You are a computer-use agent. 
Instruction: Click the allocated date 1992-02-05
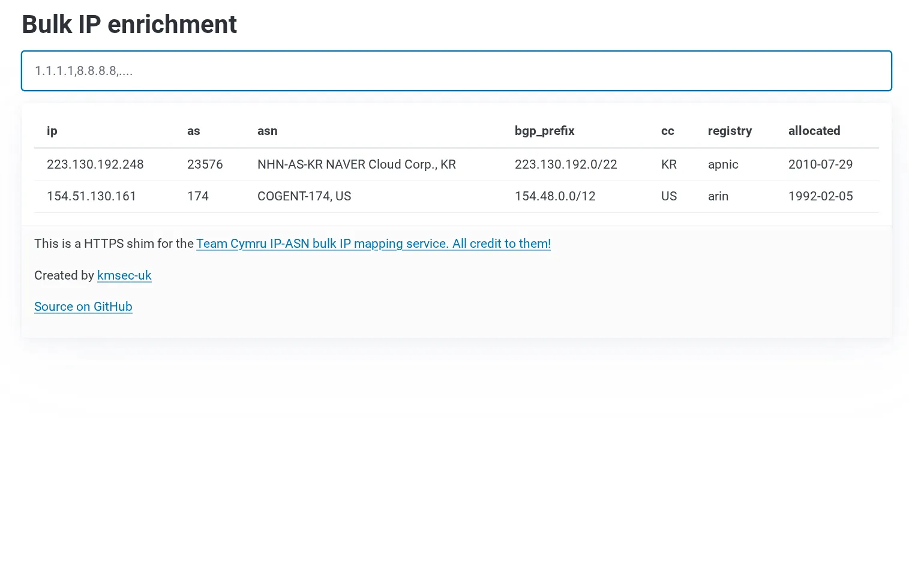tap(820, 196)
